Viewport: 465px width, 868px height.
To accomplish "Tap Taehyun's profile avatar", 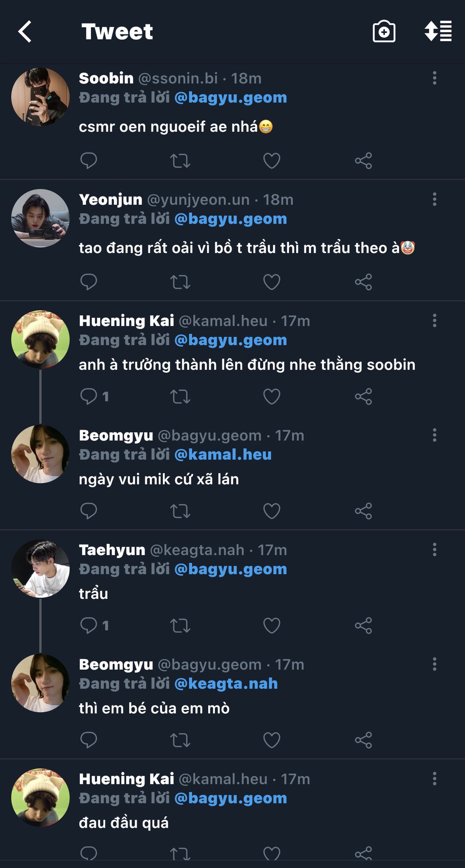I will click(x=40, y=568).
